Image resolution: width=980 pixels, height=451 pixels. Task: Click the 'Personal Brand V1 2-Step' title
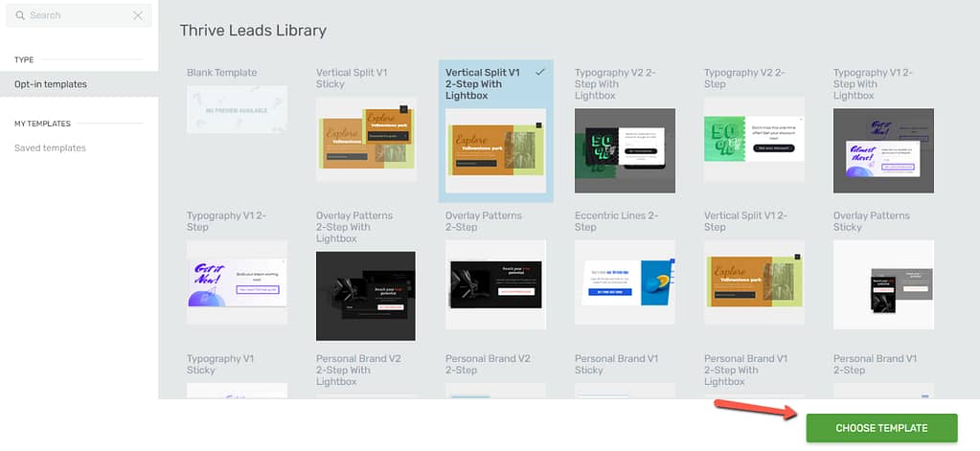pos(876,364)
